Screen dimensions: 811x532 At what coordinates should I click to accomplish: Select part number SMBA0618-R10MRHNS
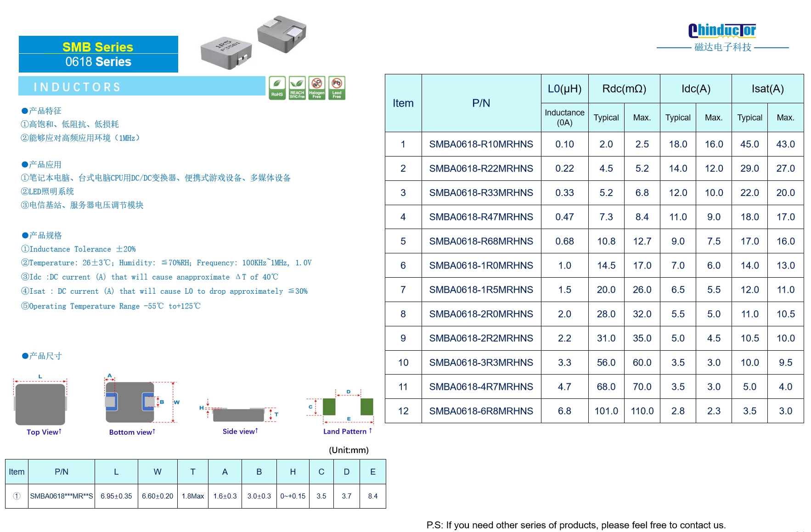pyautogui.click(x=481, y=144)
